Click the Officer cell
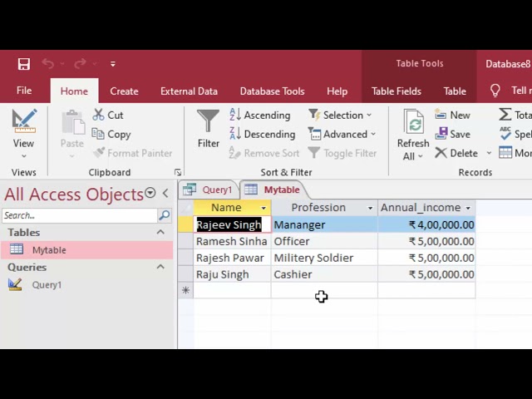Image resolution: width=532 pixels, height=399 pixels. coord(324,241)
